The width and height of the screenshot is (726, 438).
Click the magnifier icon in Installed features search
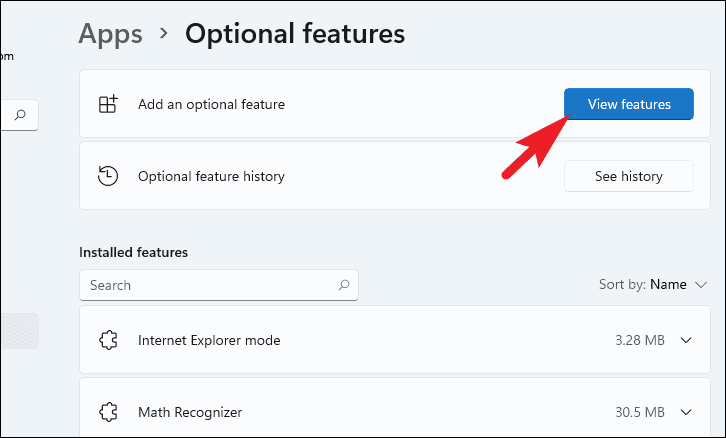tap(344, 285)
